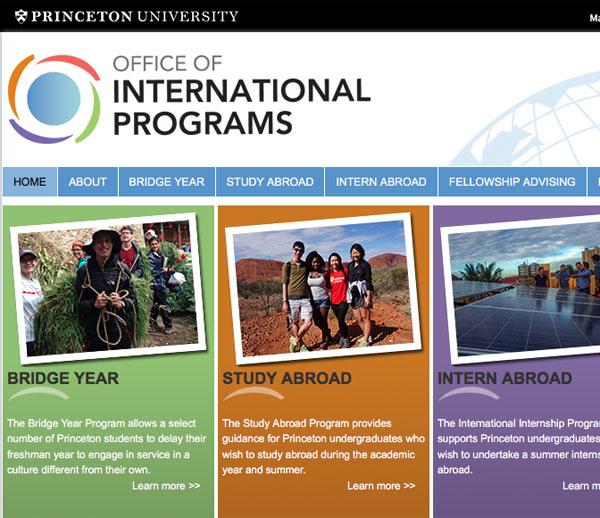The height and width of the screenshot is (518, 600).
Task: Navigate to Fellowship Advising tab
Action: tap(512, 182)
